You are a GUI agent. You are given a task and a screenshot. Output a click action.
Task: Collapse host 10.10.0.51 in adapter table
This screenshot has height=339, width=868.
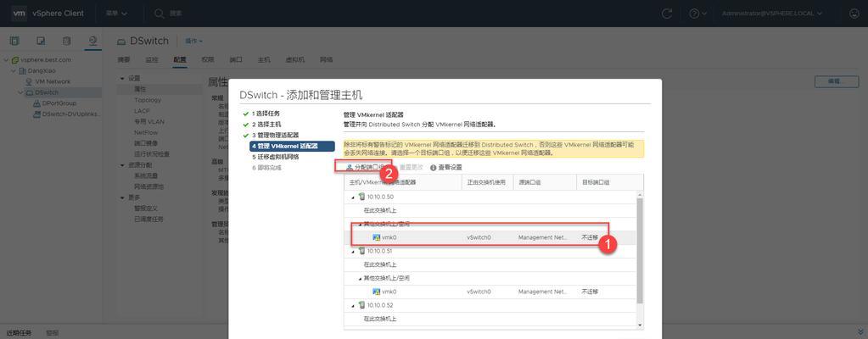[x=353, y=251]
